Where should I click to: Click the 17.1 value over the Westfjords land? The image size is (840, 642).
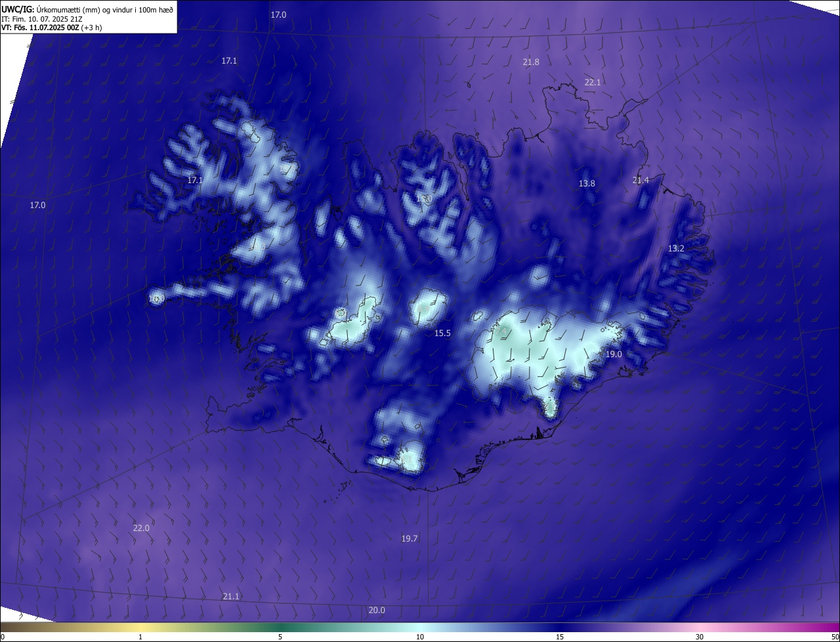196,181
